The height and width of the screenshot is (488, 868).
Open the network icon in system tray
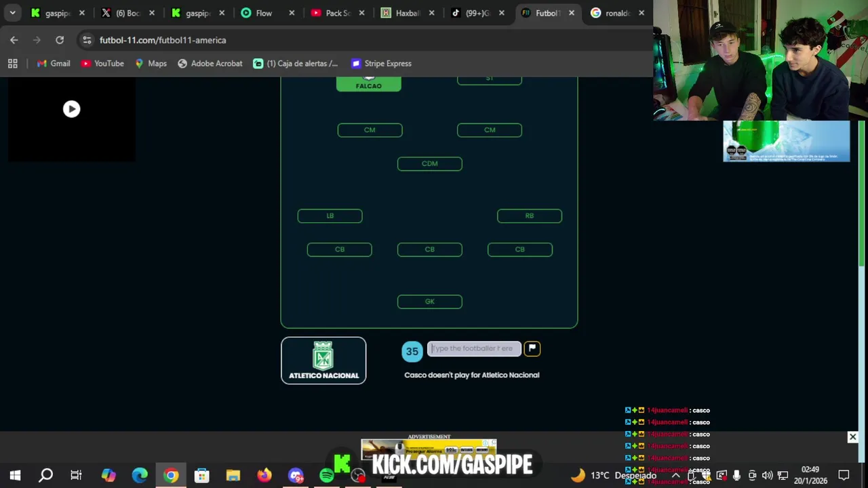pos(783,475)
